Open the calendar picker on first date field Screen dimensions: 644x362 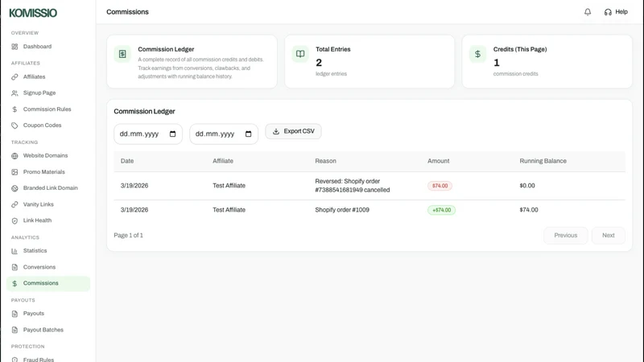tap(172, 134)
